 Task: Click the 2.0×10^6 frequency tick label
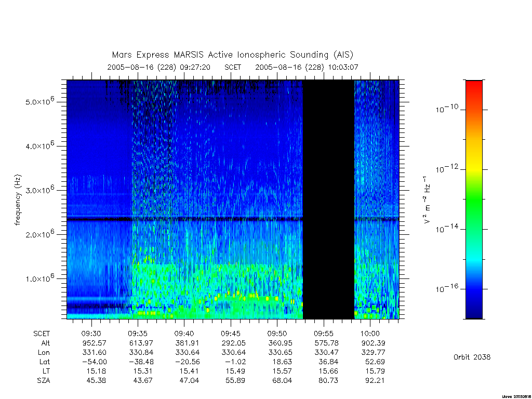[39, 233]
